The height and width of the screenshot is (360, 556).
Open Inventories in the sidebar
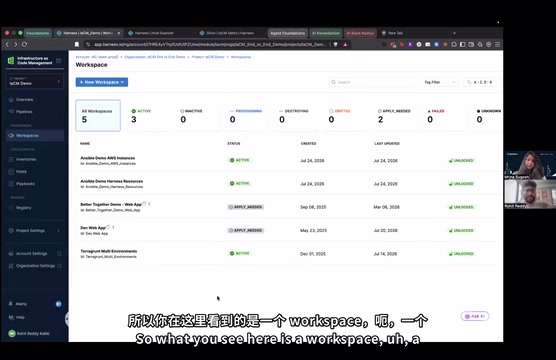[x=26, y=160]
